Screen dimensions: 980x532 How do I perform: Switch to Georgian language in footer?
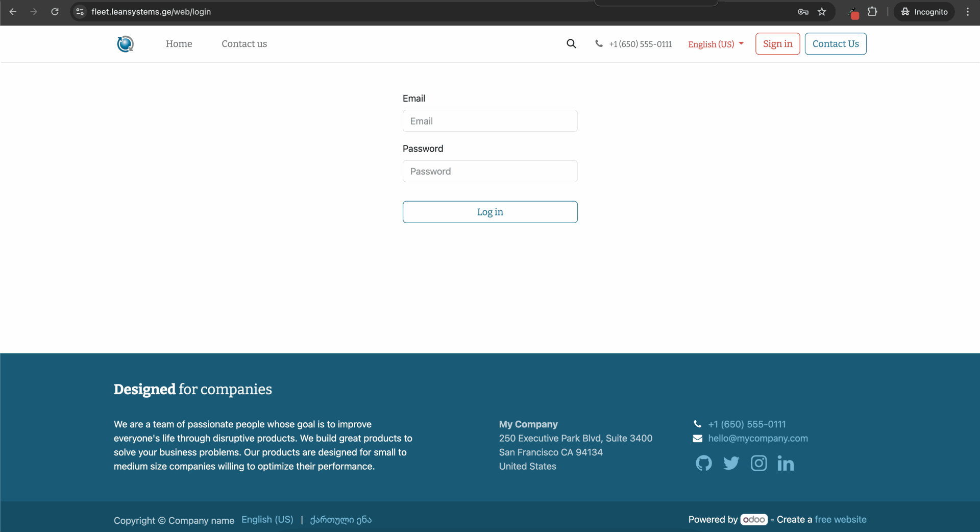tap(340, 520)
